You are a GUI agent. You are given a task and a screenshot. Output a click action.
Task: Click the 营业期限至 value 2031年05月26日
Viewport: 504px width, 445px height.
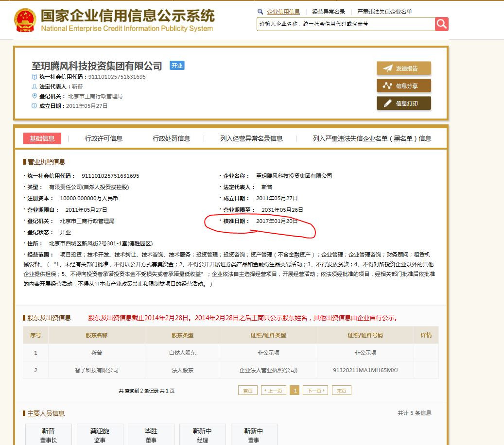pos(282,210)
